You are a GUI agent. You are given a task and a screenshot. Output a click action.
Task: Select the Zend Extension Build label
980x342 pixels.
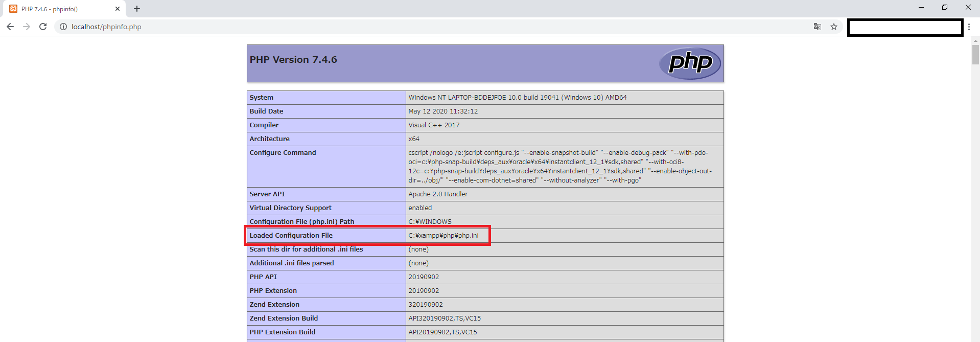click(x=284, y=318)
